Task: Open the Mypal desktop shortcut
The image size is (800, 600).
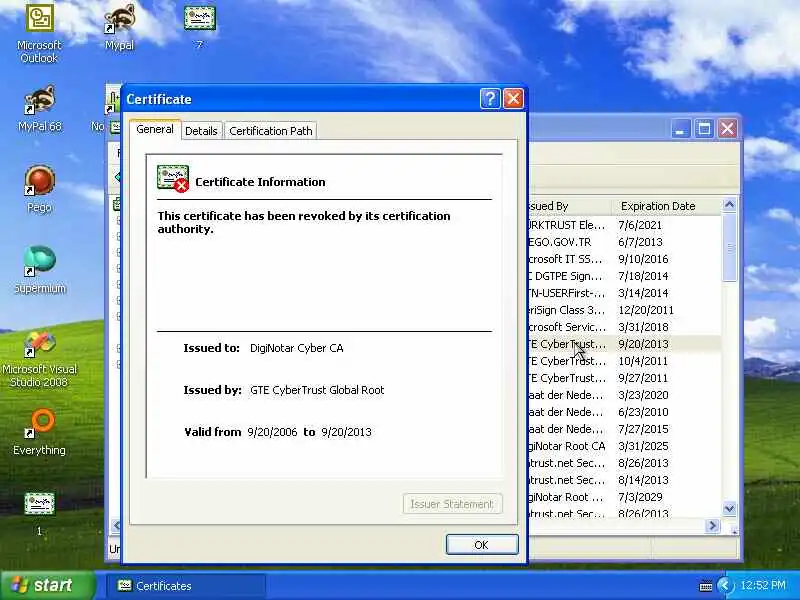Action: point(119,27)
